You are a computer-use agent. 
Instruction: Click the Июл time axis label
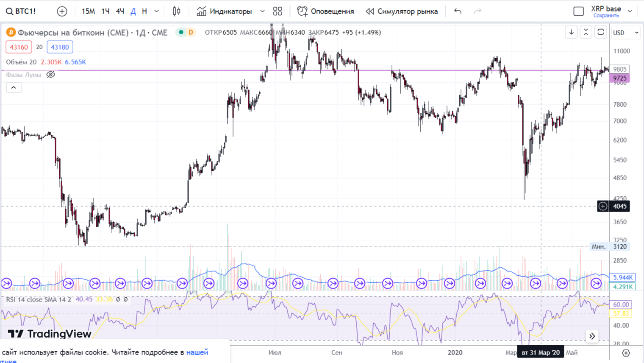click(275, 352)
